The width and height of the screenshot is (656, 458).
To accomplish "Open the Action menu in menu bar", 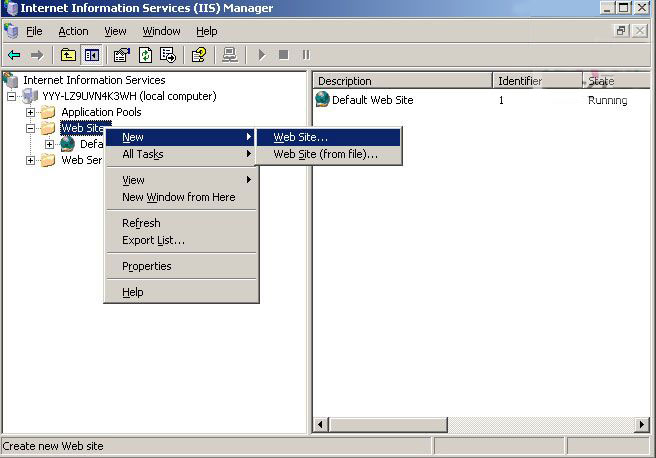I will 73,31.
